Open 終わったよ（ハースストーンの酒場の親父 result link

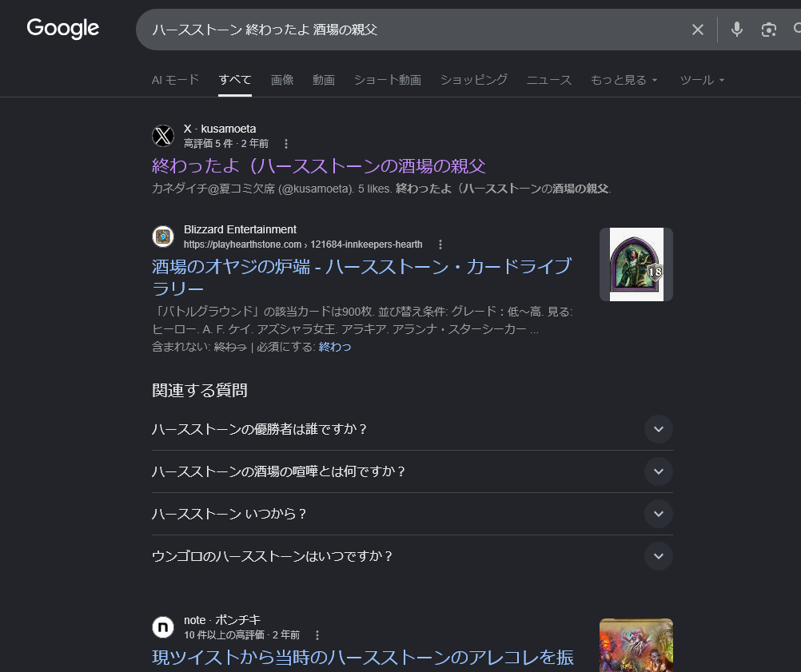click(319, 166)
